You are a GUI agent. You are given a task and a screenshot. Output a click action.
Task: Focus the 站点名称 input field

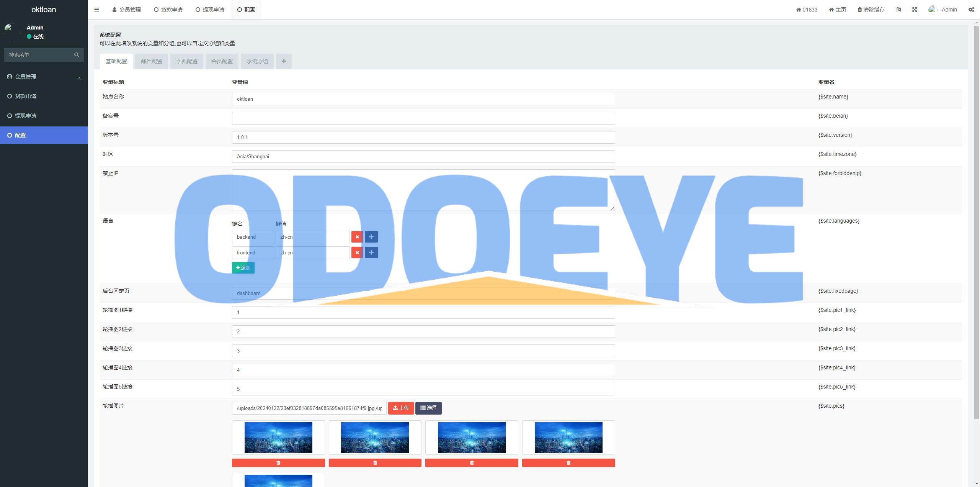(x=423, y=99)
